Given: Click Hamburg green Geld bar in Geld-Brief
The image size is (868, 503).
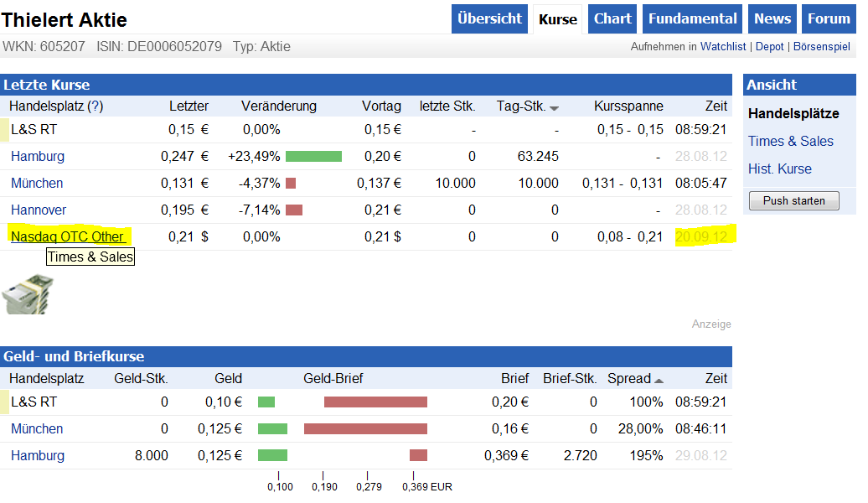Looking at the screenshot, I should 273,455.
